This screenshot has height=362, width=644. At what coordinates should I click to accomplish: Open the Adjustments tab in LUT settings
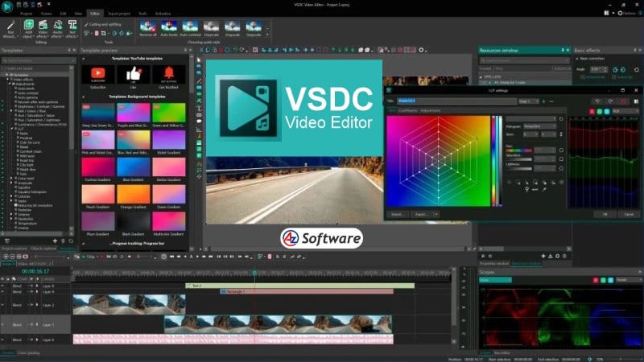click(430, 110)
